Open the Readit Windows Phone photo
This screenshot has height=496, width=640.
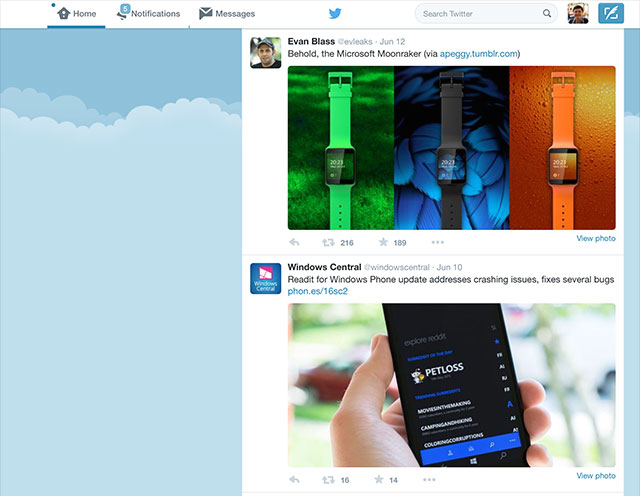[451, 385]
